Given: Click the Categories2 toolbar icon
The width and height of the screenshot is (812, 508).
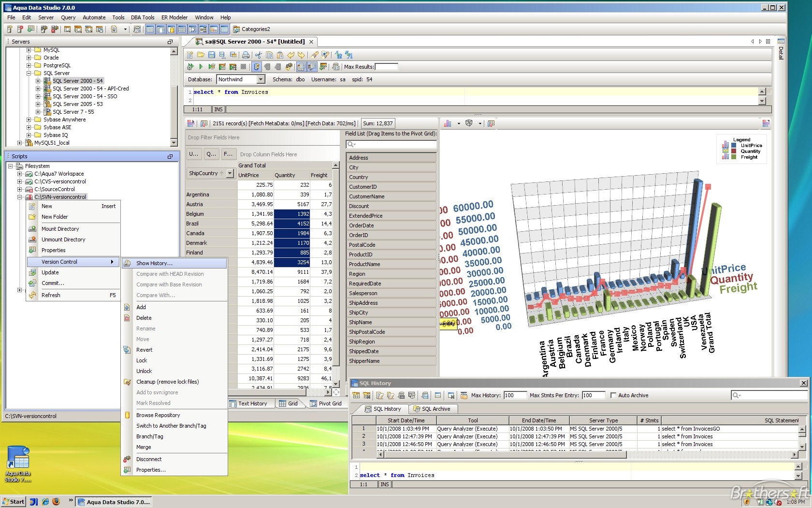Looking at the screenshot, I should (236, 29).
